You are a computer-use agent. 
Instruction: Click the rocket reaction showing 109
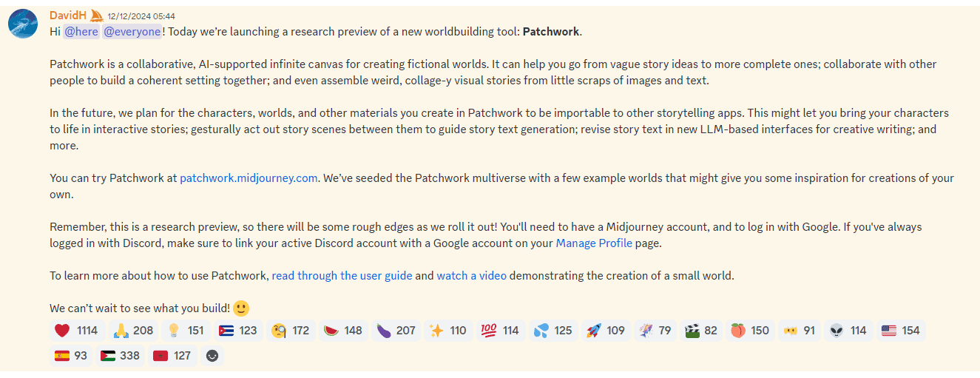point(606,331)
